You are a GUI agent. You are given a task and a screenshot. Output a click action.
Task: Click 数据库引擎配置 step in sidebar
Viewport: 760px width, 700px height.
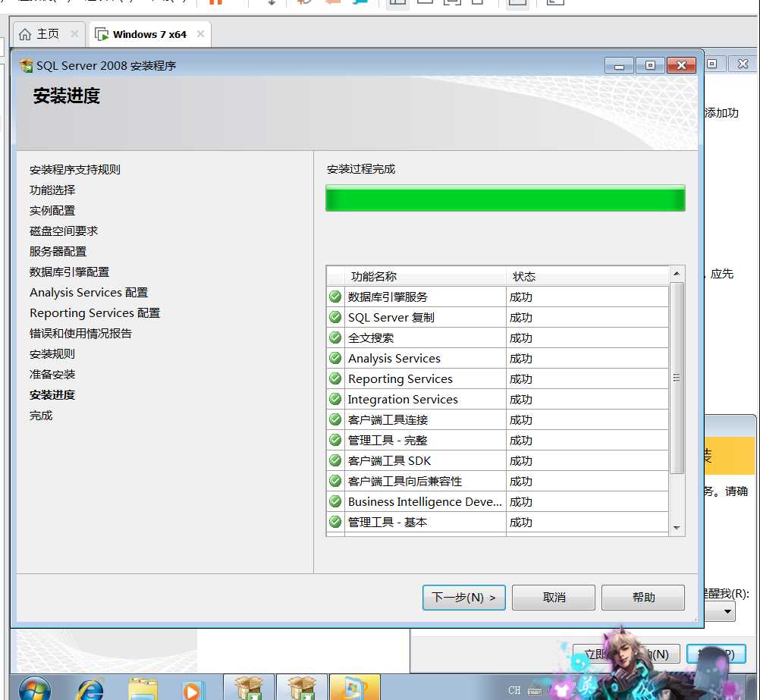point(69,272)
